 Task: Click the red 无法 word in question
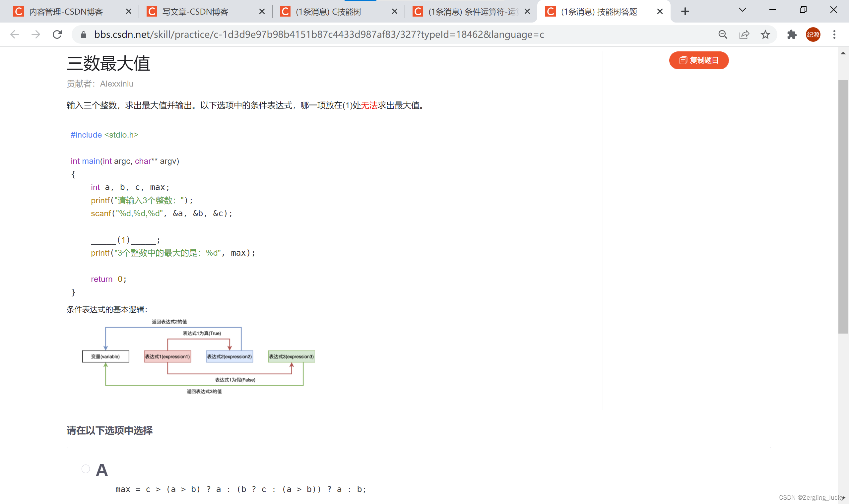369,106
